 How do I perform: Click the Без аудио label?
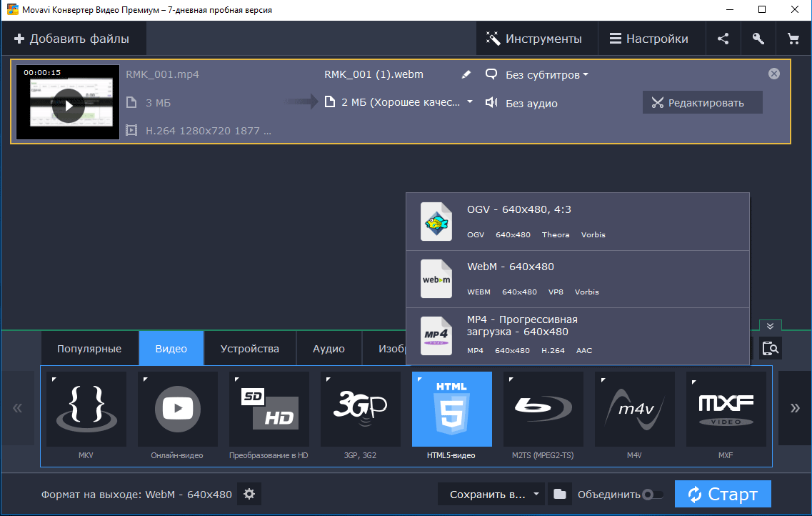point(531,103)
